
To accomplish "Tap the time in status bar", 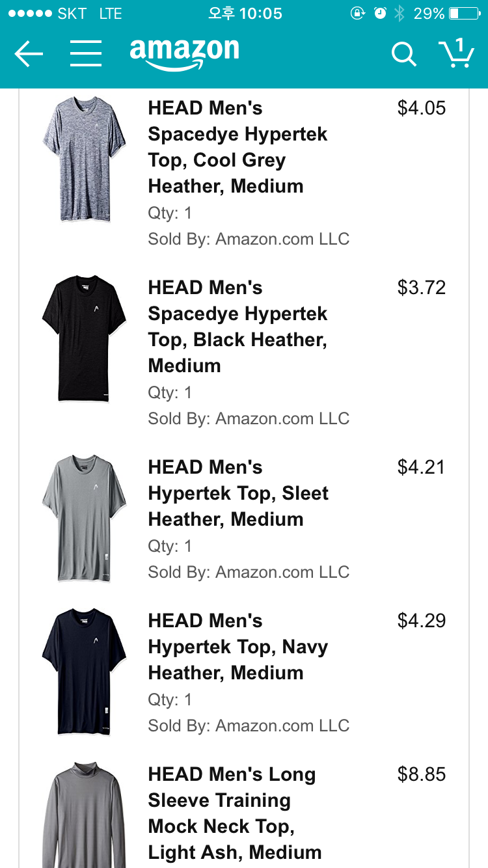I will point(245,14).
